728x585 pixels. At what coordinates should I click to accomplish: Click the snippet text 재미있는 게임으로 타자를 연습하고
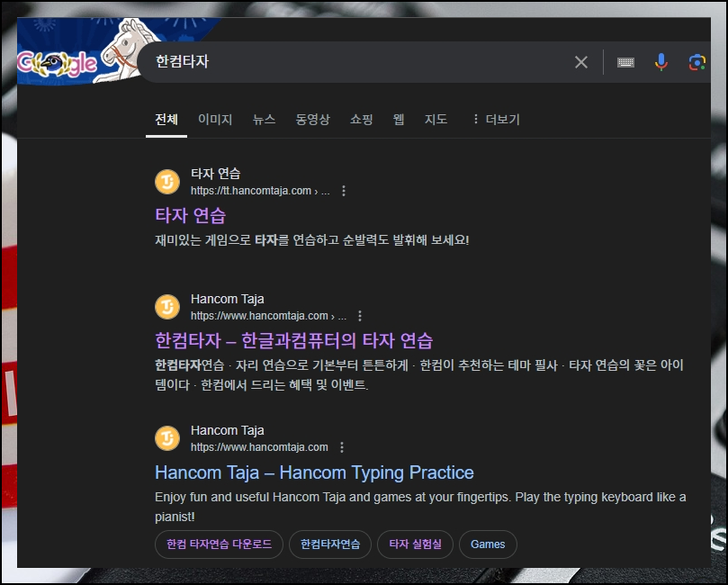click(x=311, y=240)
